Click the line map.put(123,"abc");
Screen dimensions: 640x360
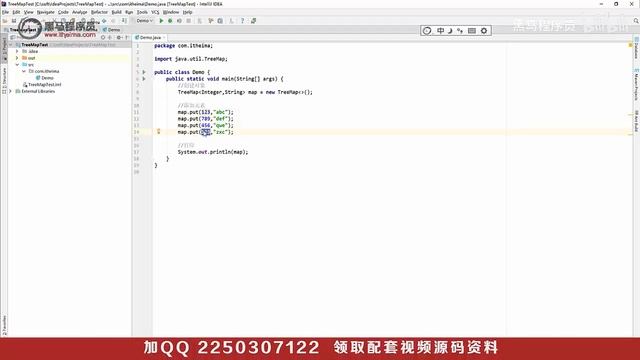[205, 112]
